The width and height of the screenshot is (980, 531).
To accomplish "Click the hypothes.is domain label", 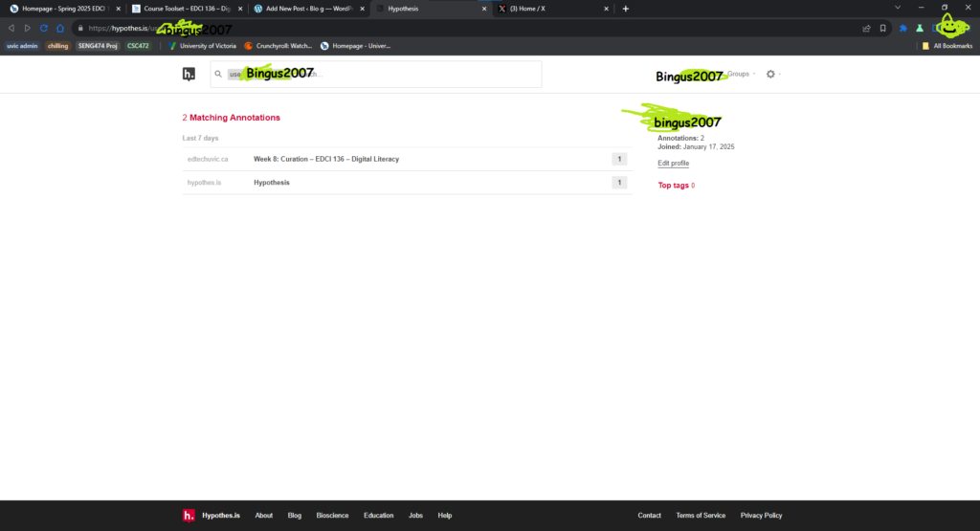I will coord(204,183).
